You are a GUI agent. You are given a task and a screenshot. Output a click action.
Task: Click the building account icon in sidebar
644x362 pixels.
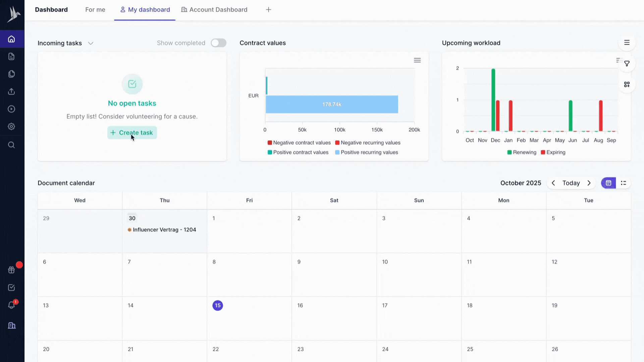[x=12, y=325]
